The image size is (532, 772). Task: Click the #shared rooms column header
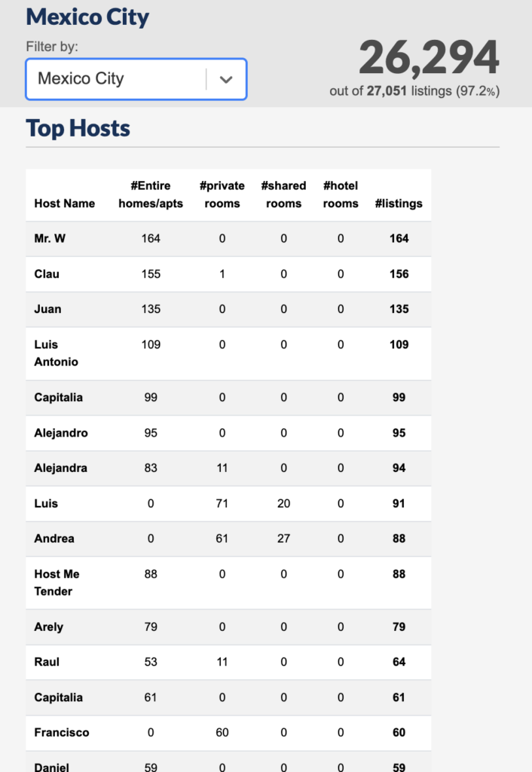point(283,195)
